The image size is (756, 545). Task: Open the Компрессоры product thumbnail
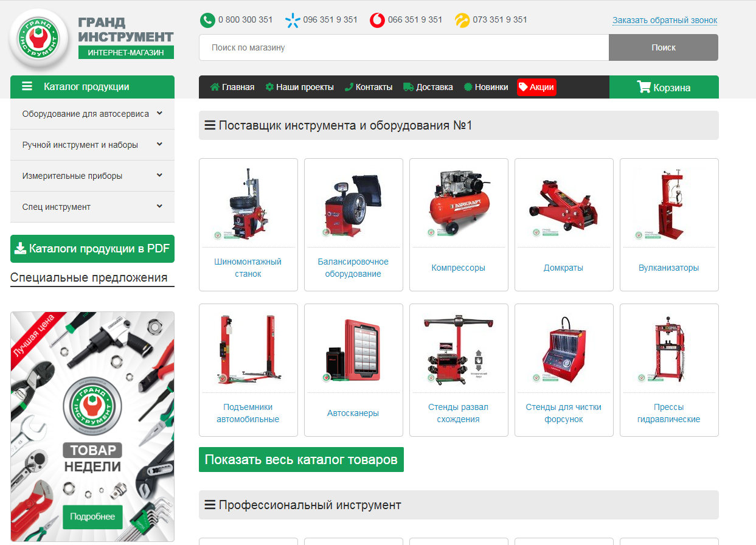459,204
